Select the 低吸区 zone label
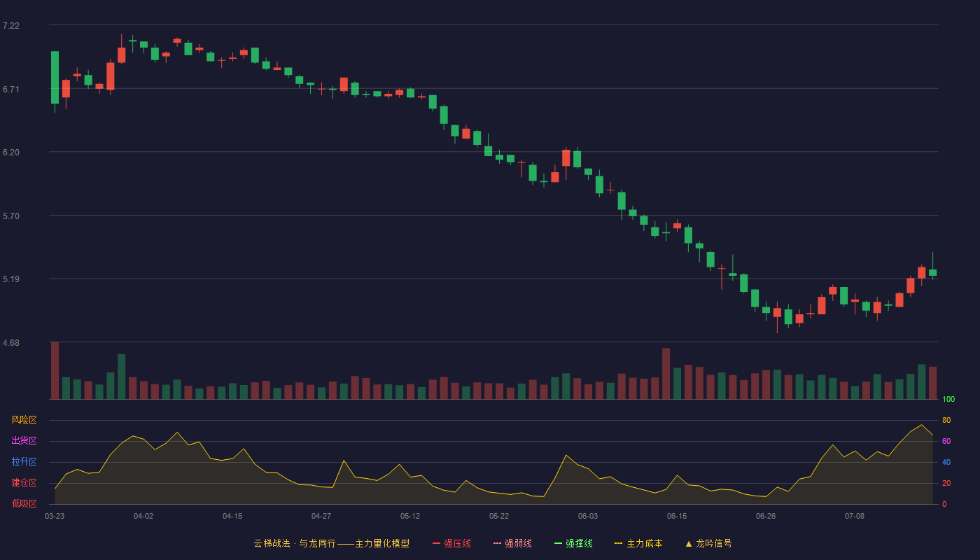 pyautogui.click(x=24, y=503)
